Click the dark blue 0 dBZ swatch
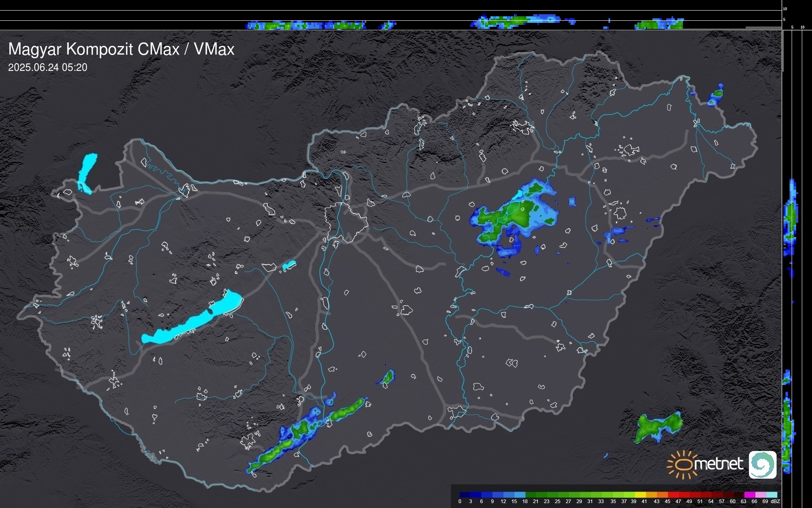812x508 pixels. point(465,495)
